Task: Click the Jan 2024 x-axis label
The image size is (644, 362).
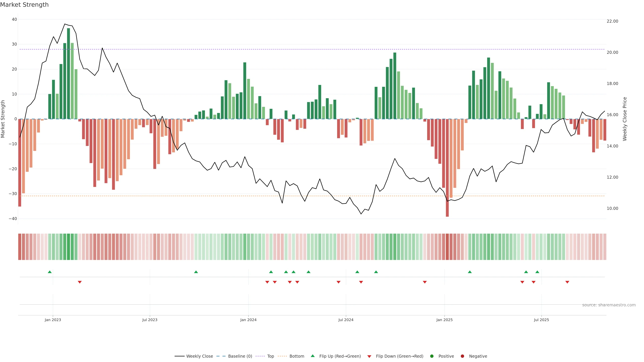Action: coord(248,320)
